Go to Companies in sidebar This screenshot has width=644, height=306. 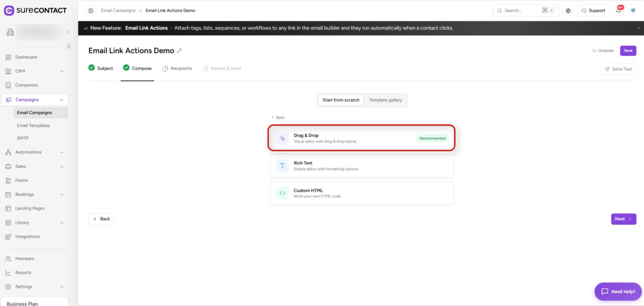click(x=34, y=85)
